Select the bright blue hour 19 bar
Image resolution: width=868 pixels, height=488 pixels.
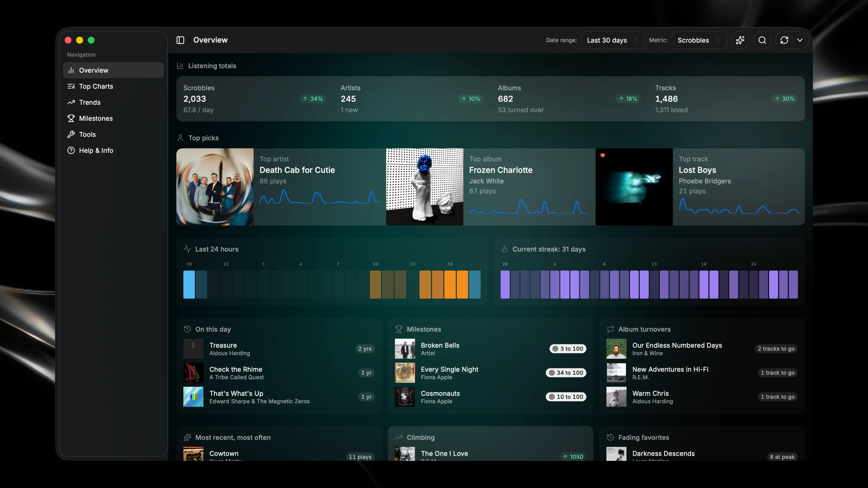[x=189, y=285]
